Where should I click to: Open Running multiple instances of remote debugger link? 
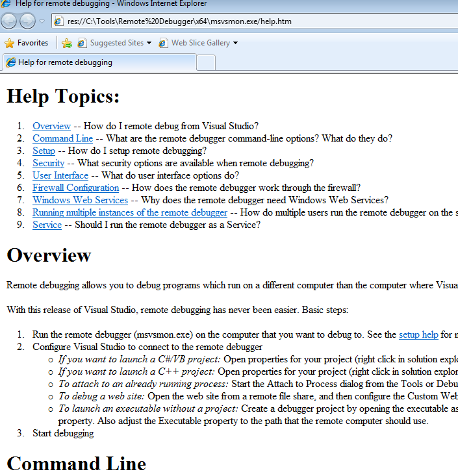(129, 212)
